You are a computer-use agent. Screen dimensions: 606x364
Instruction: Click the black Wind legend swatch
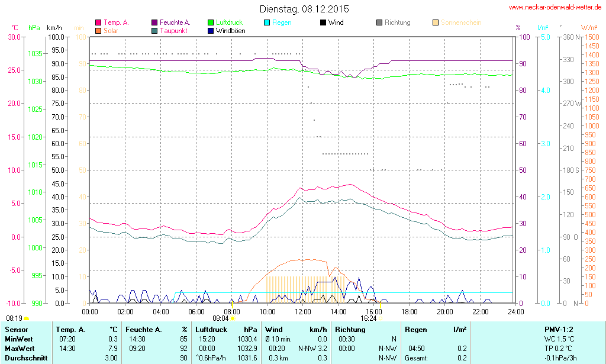(323, 22)
